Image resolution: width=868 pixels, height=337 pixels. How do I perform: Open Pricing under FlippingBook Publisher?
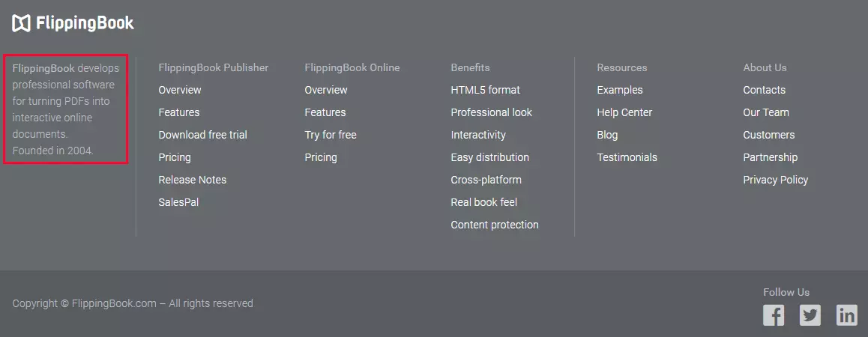(175, 157)
